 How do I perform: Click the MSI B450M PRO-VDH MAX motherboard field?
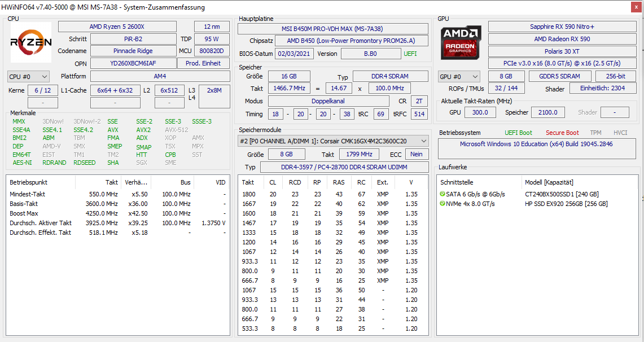332,29
